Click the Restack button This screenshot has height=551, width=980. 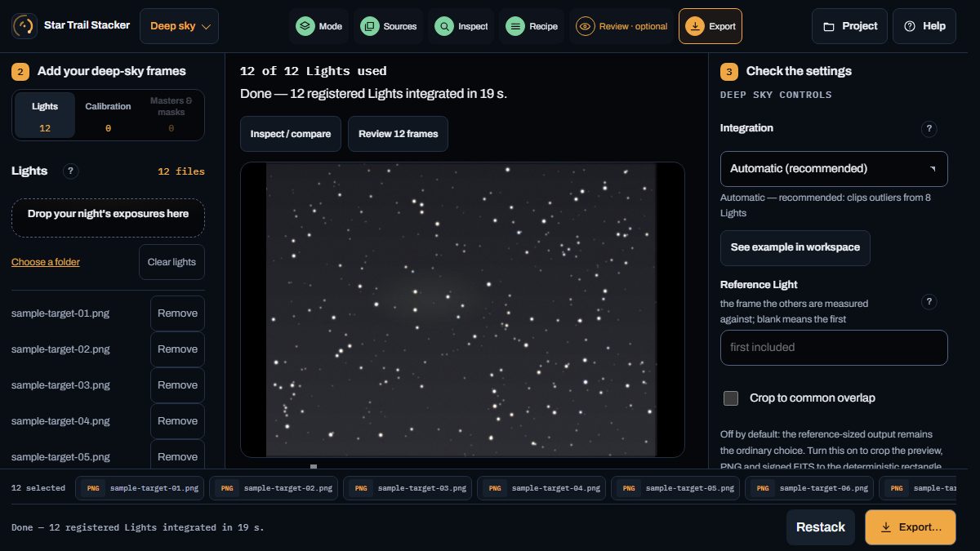click(821, 527)
